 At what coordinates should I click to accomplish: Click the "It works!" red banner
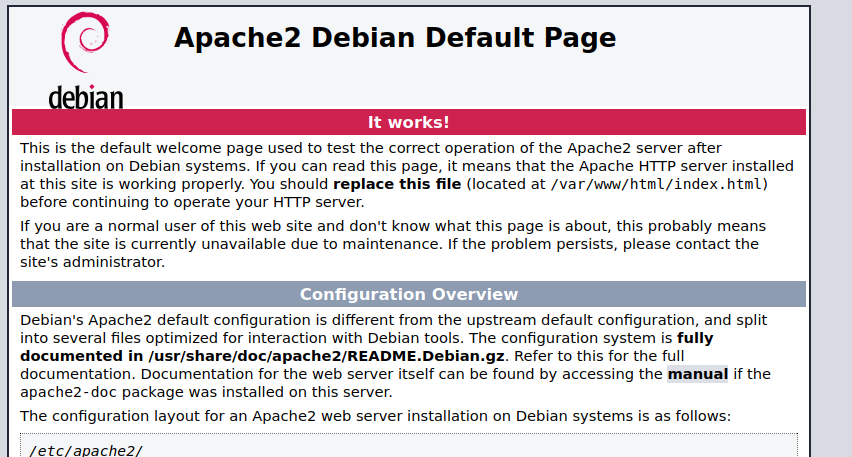(x=409, y=122)
